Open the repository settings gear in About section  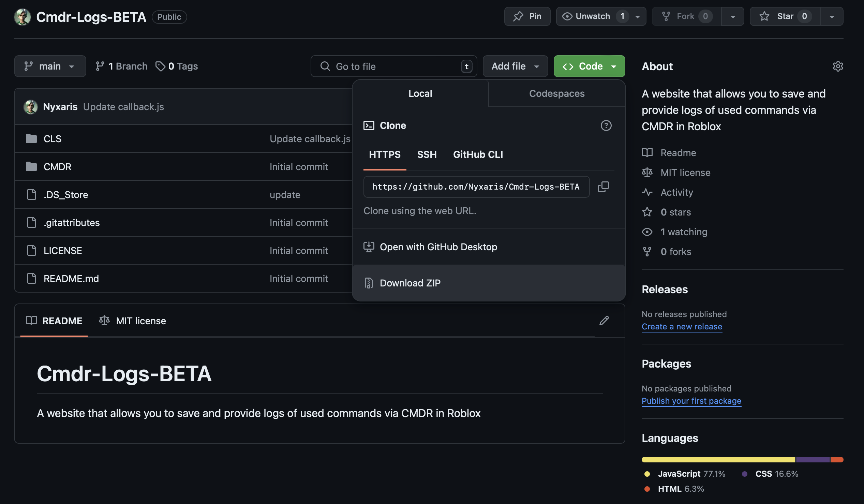838,66
